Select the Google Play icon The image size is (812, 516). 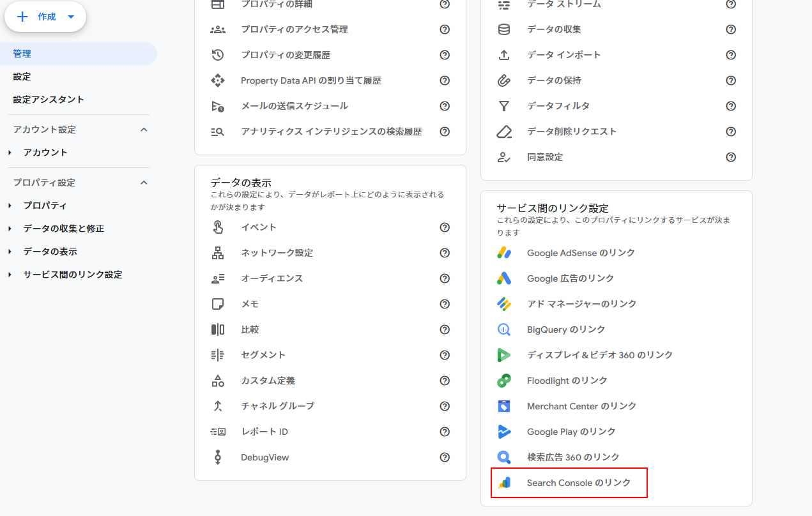pyautogui.click(x=505, y=432)
